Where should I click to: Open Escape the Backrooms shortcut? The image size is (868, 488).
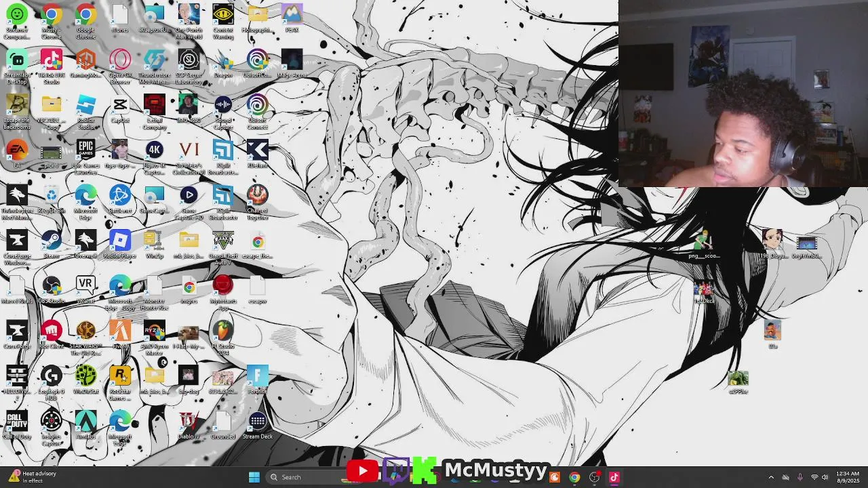point(17,113)
